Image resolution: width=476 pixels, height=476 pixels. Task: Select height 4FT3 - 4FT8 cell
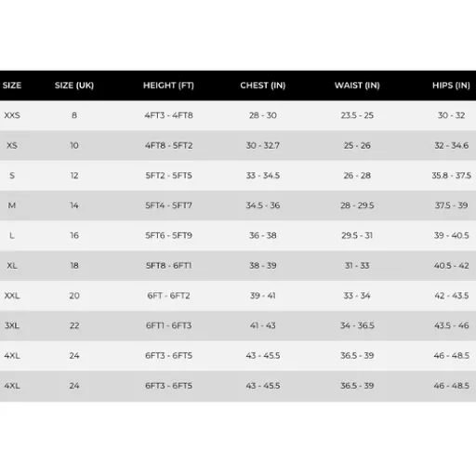tap(169, 115)
